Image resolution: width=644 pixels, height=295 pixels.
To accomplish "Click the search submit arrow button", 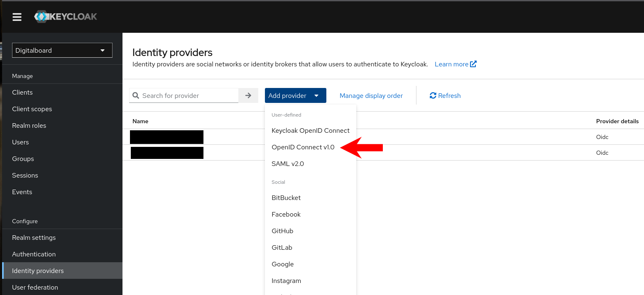I will pos(248,95).
